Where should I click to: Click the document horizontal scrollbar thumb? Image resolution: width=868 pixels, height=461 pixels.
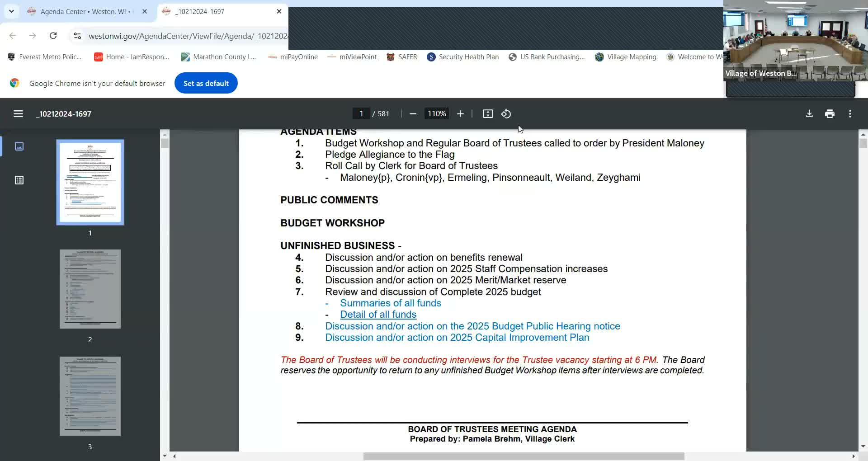coord(524,456)
